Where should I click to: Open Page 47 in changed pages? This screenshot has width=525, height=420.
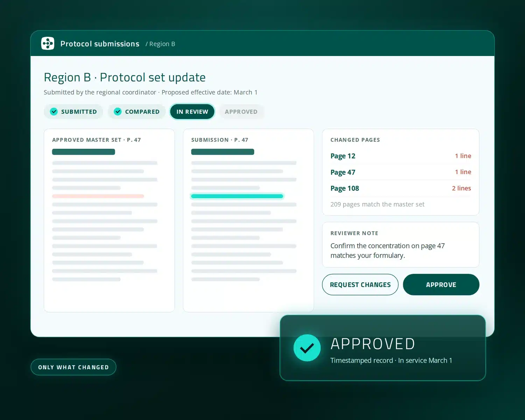[x=401, y=172]
